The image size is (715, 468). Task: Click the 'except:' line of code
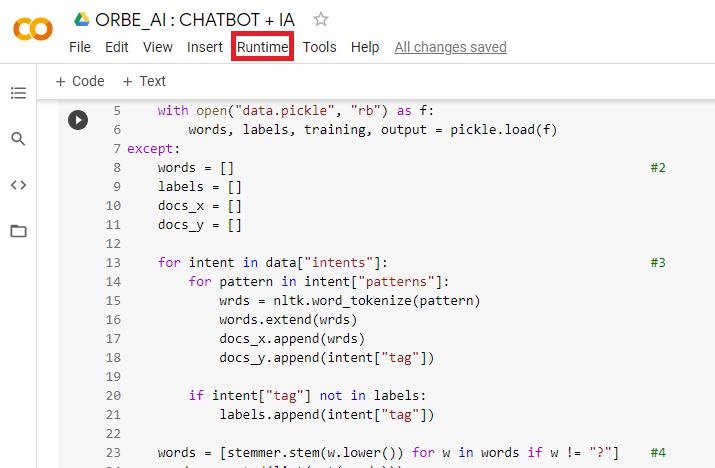tap(154, 149)
